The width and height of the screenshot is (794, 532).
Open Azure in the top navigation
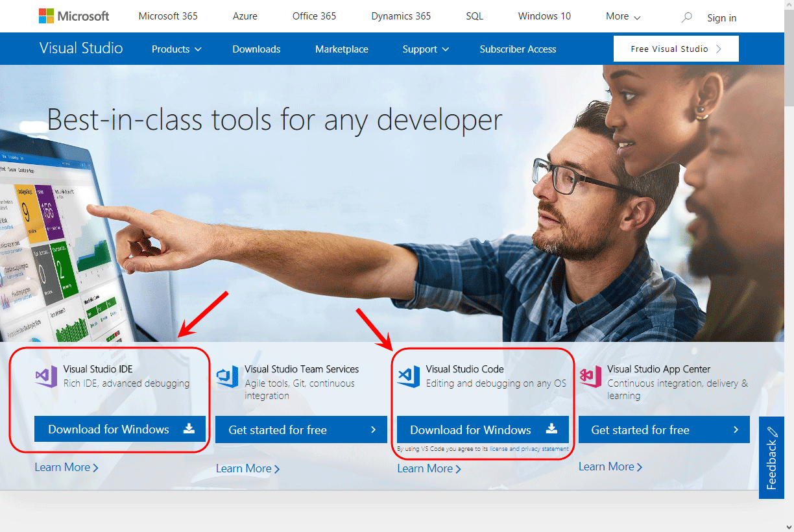(245, 16)
